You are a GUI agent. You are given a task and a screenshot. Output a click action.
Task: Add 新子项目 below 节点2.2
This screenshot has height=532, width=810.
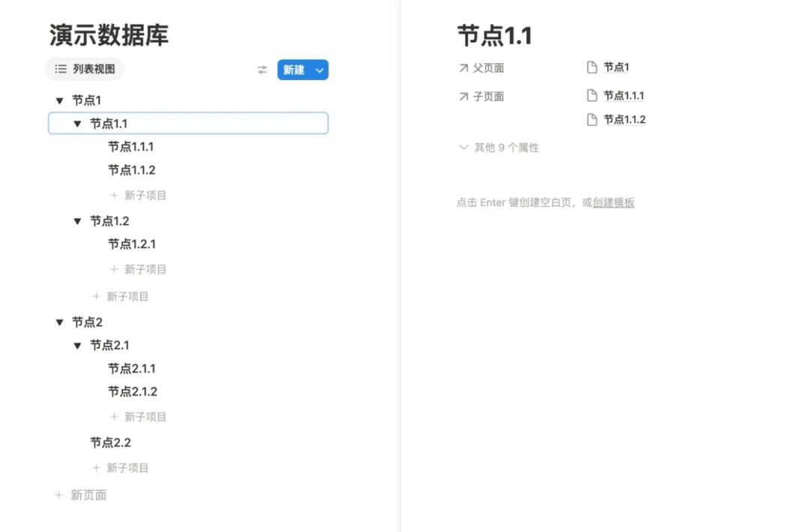point(120,468)
